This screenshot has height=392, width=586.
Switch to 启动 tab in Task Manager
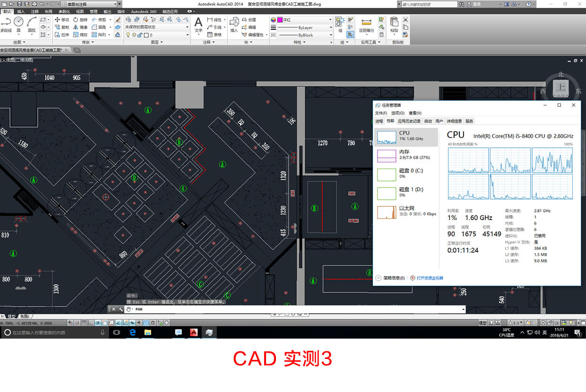click(x=428, y=121)
